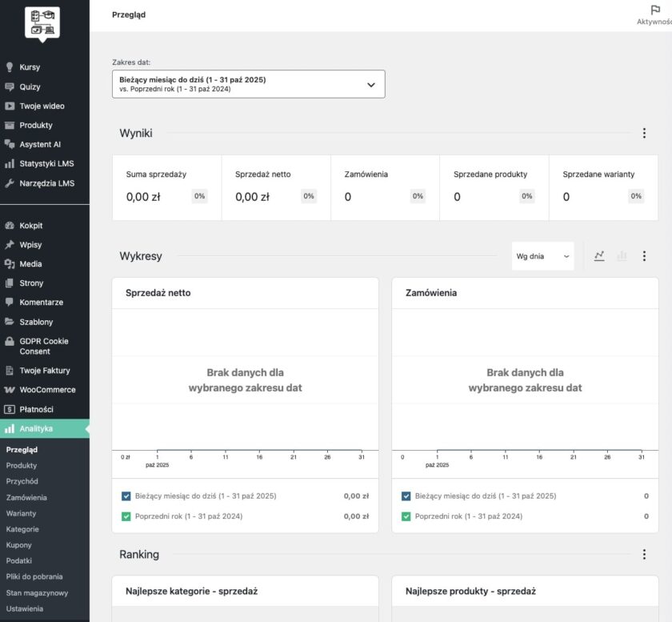672x622 pixels.
Task: Click the site logo at top left
Action: (x=44, y=22)
